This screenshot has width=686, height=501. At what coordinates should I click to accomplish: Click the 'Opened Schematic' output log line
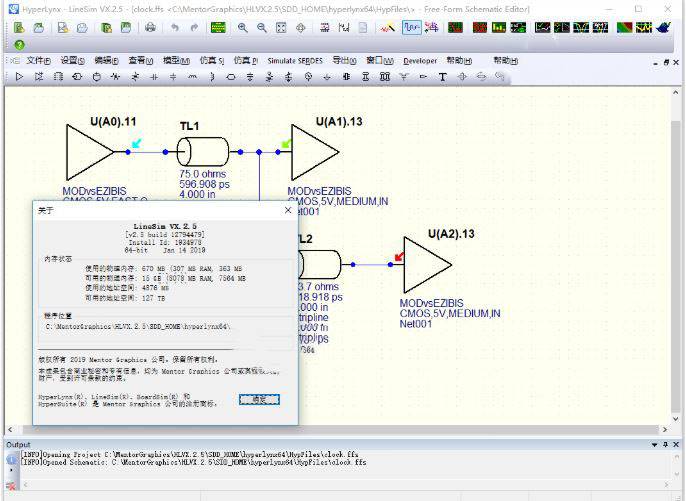194,462
